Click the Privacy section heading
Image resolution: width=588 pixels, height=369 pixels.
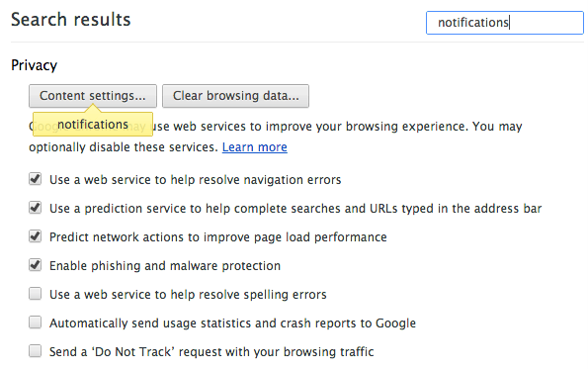35,65
